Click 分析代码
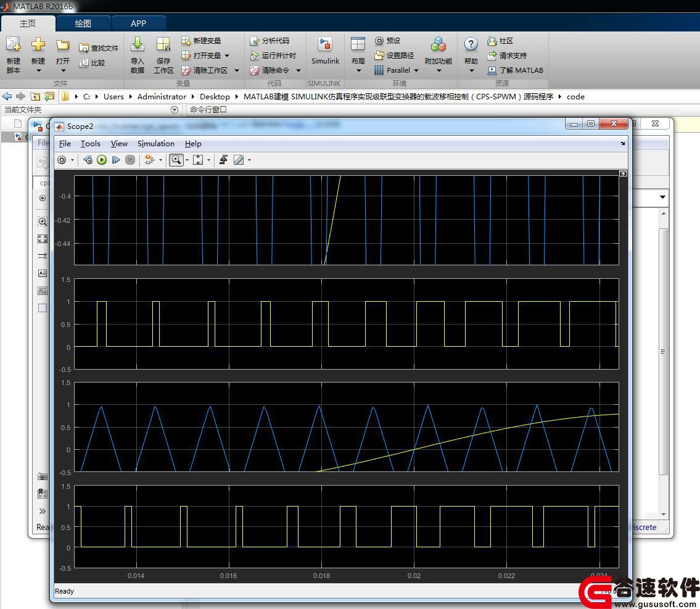Image resolution: width=700 pixels, height=609 pixels. coord(270,41)
